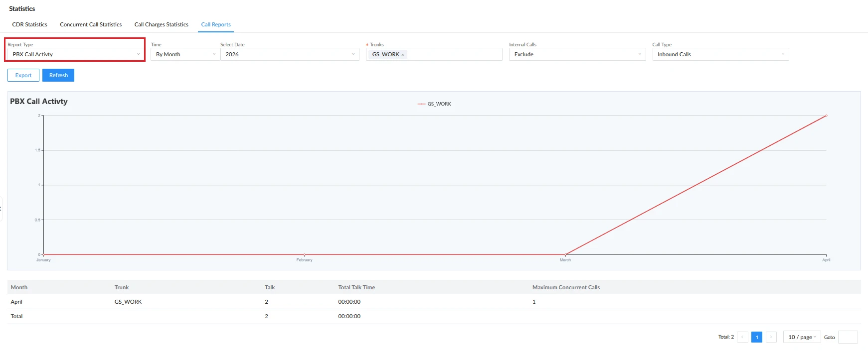
Task: Click the January data point on chart
Action: coord(44,254)
